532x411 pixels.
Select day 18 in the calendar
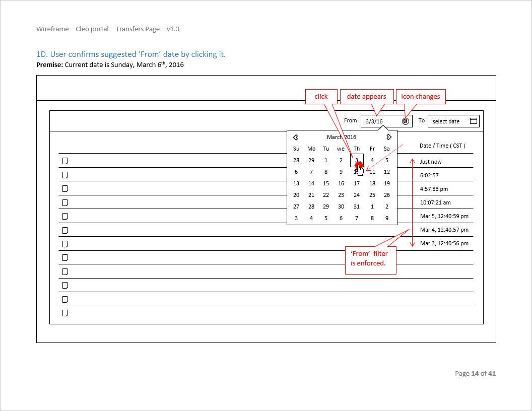pyautogui.click(x=372, y=183)
